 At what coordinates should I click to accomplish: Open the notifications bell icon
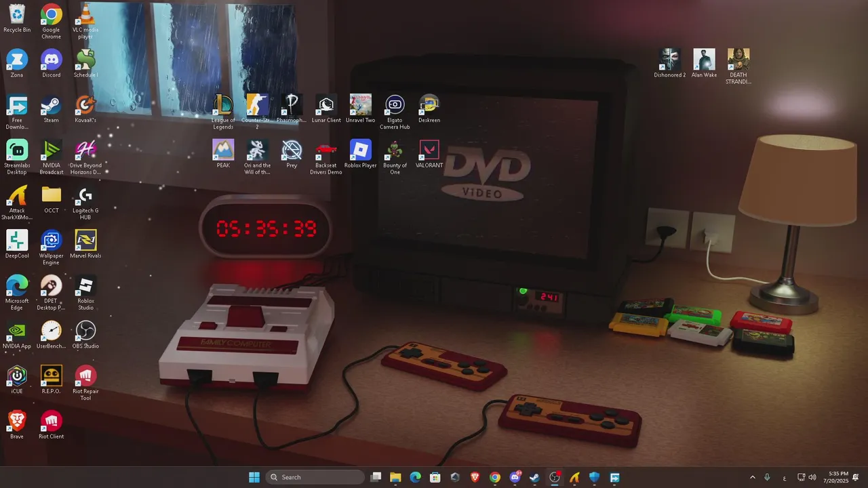coord(856,477)
